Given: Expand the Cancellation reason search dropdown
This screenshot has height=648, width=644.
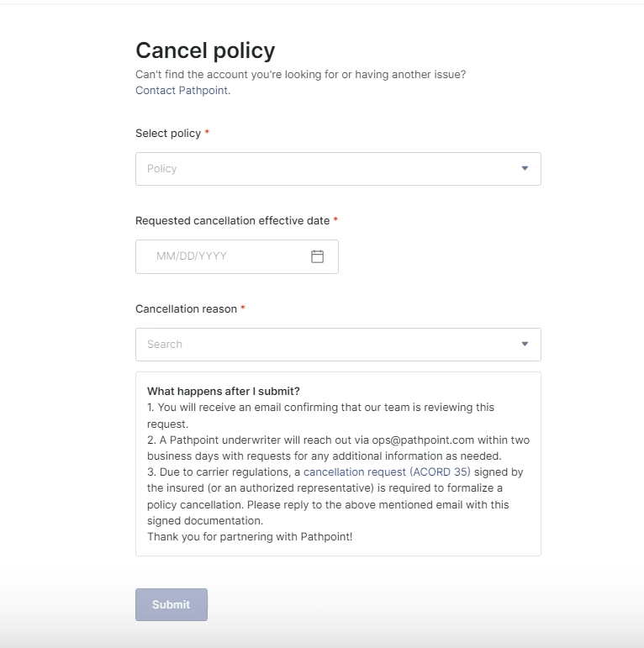Looking at the screenshot, I should tap(328, 344).
